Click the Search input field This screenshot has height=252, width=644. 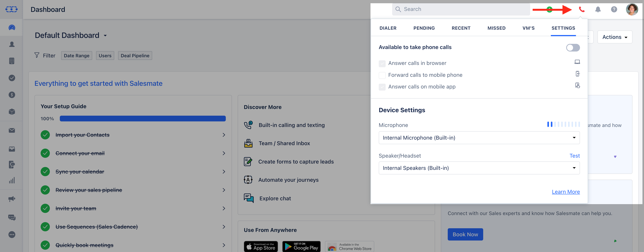tap(461, 9)
